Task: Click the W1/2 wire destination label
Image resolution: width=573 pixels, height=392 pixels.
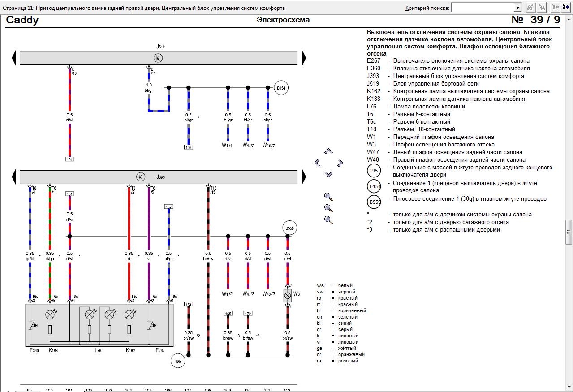Action: [228, 293]
